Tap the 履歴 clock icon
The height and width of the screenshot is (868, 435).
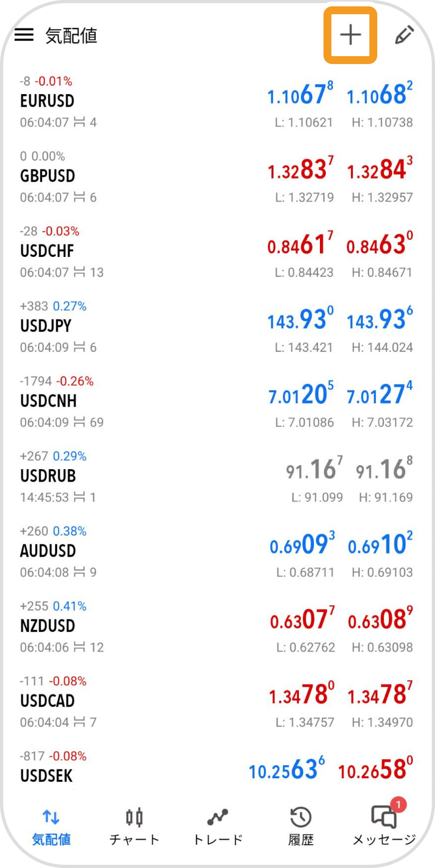pyautogui.click(x=301, y=817)
